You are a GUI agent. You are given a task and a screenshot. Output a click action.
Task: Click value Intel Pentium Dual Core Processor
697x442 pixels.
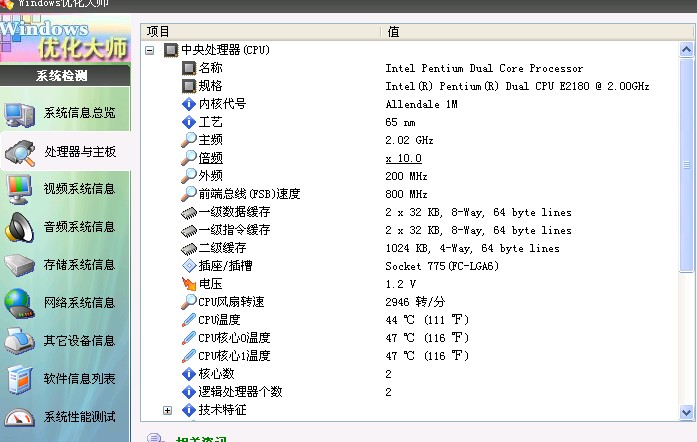(x=484, y=68)
